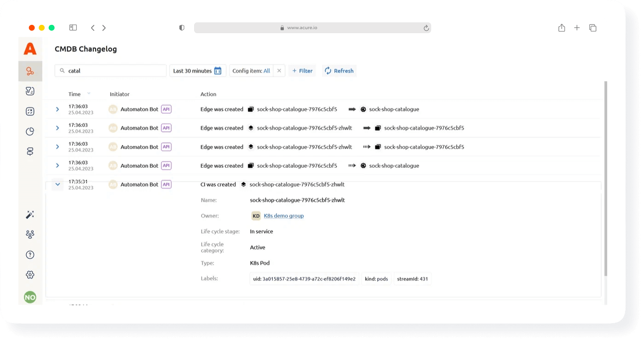644x342 pixels.
Task: Click the Initiator column header
Action: (x=120, y=94)
